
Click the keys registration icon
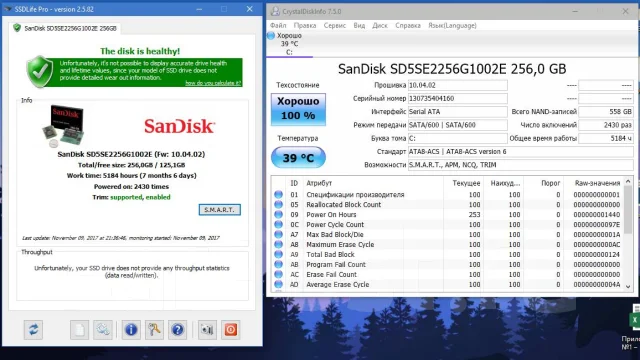click(154, 329)
